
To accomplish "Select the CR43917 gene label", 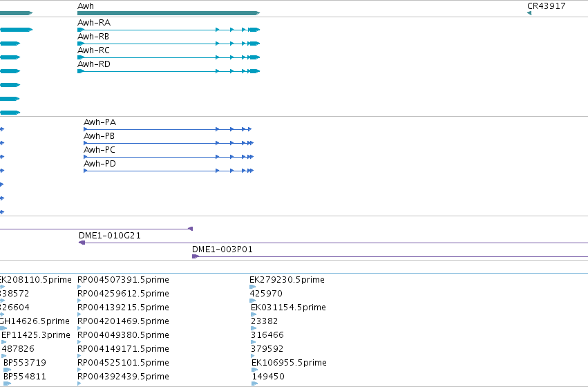I will pyautogui.click(x=546, y=6).
